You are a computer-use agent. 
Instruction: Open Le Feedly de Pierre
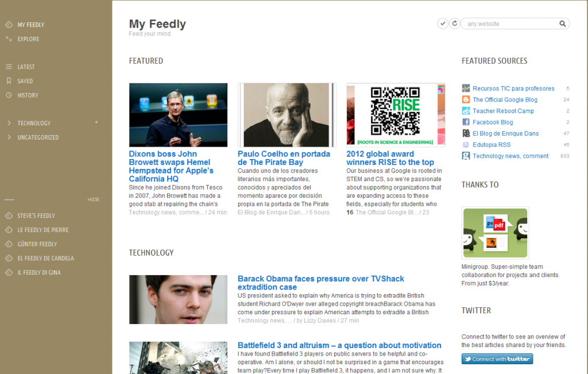[x=42, y=230]
